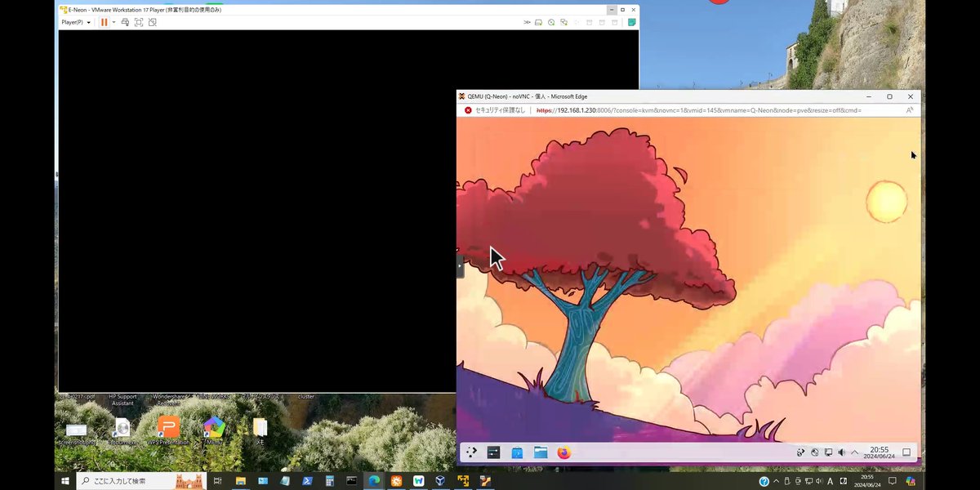
Task: Click the read aloud icon in Edge address bar
Action: pyautogui.click(x=909, y=109)
